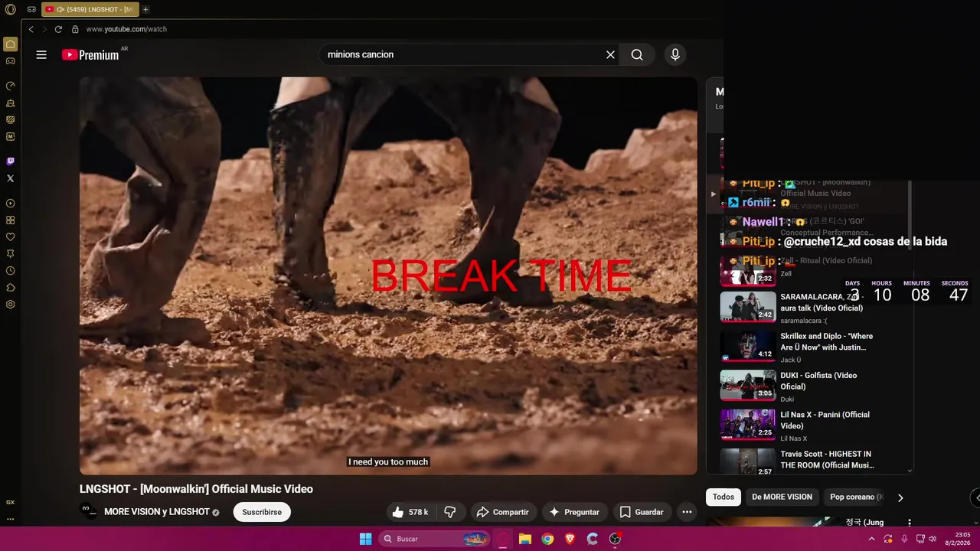The height and width of the screenshot is (551, 980).
Task: Show more filter chips with right arrow
Action: coord(900,497)
